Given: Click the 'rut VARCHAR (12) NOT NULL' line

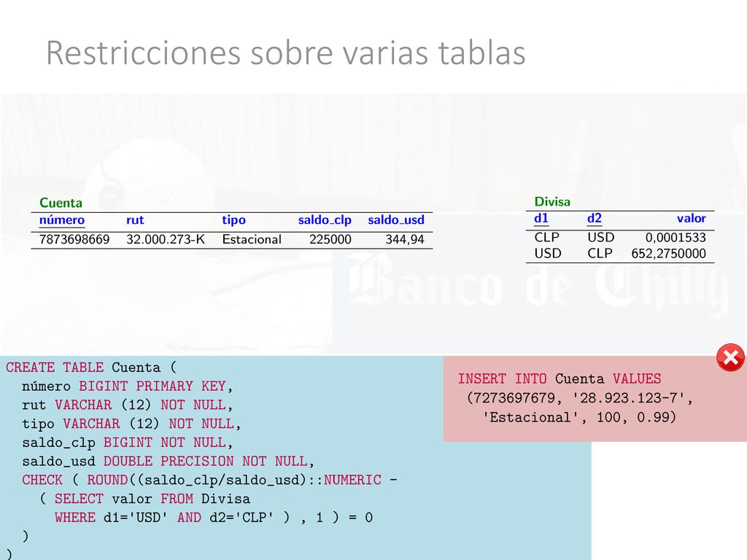Looking at the screenshot, I should 127,405.
